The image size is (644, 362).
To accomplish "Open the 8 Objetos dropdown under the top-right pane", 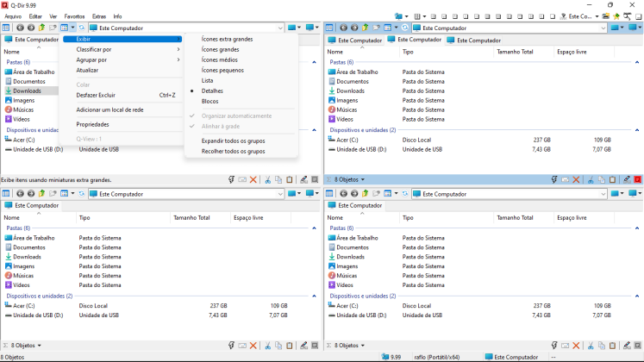I will tap(363, 179).
